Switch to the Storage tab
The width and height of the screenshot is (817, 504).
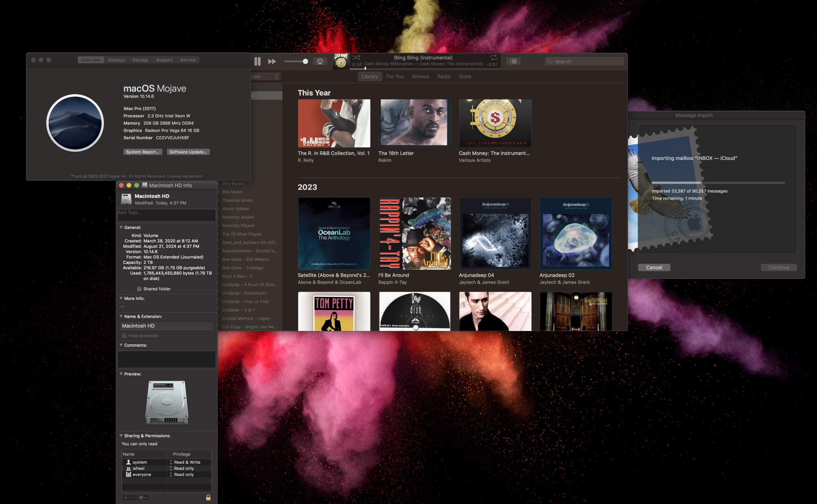click(x=140, y=60)
